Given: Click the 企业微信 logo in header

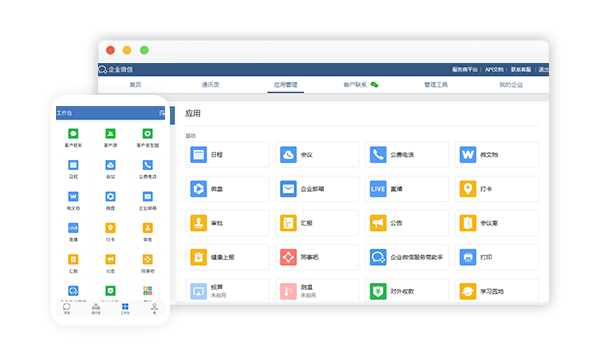Looking at the screenshot, I should [x=116, y=69].
